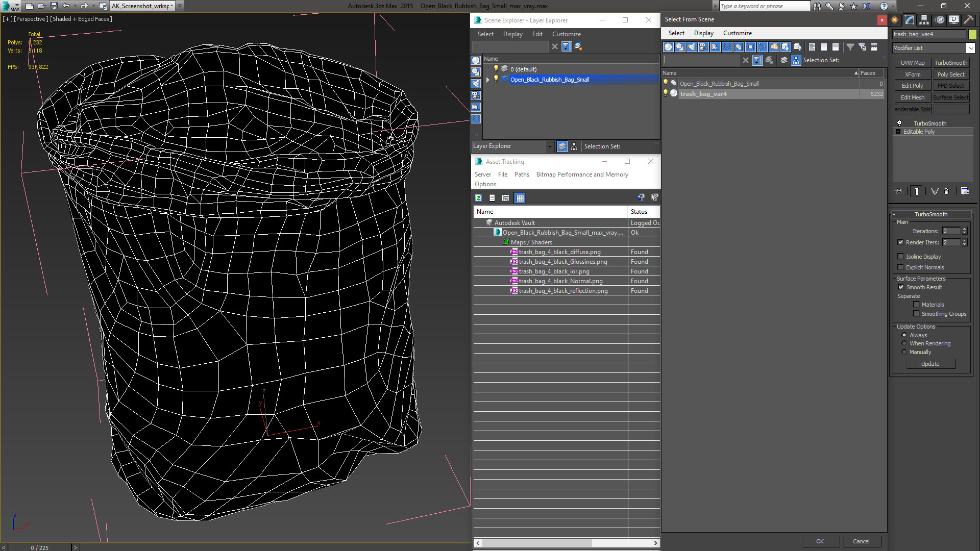
Task: Open the Create command panel tab
Action: (x=895, y=20)
